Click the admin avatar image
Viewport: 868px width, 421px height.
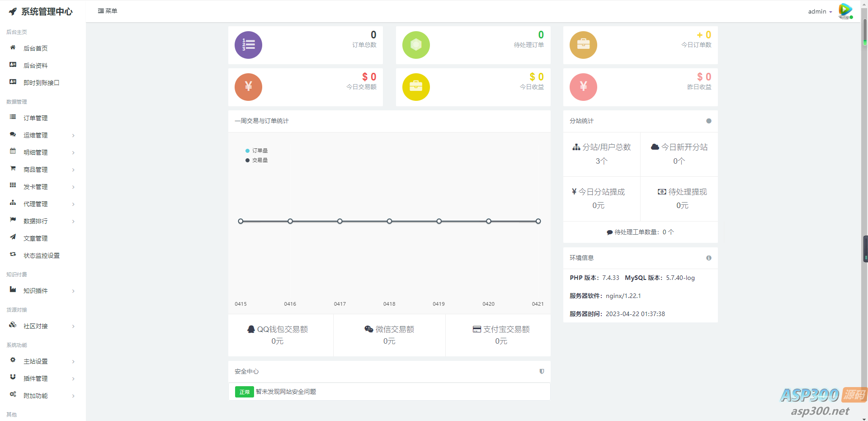[x=845, y=11]
